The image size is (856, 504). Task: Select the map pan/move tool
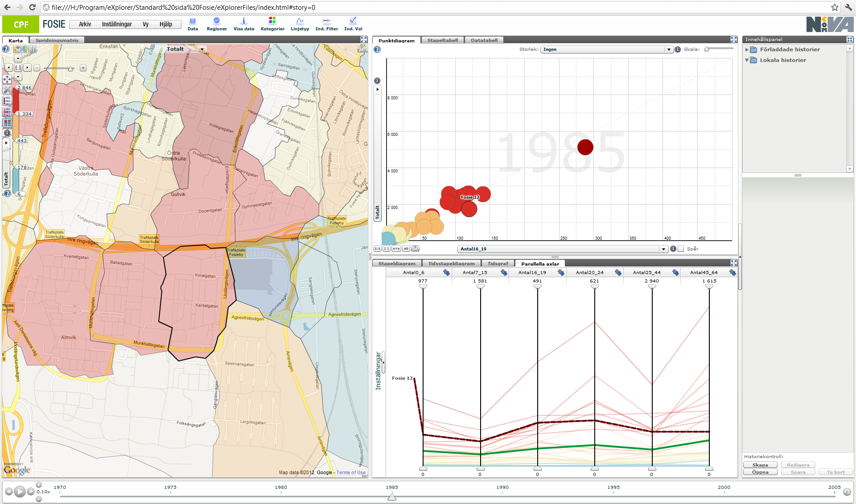pos(7,79)
